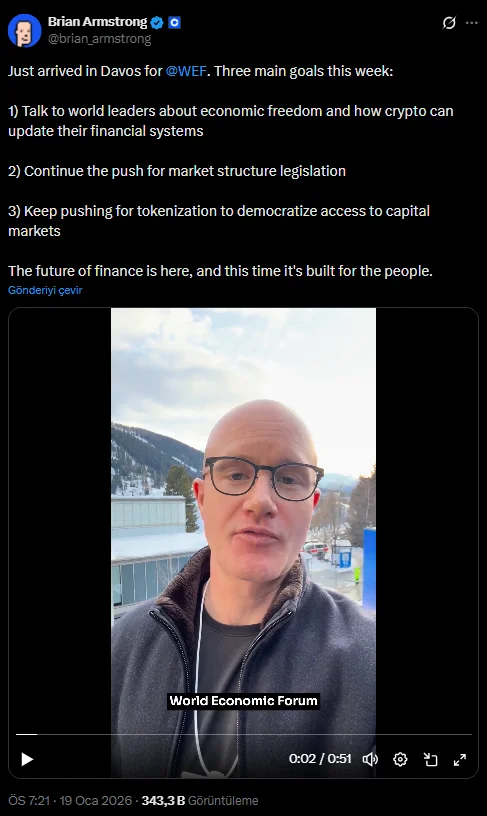487x816 pixels.
Task: Click the Coinbase affiliation badge
Action: [174, 22]
